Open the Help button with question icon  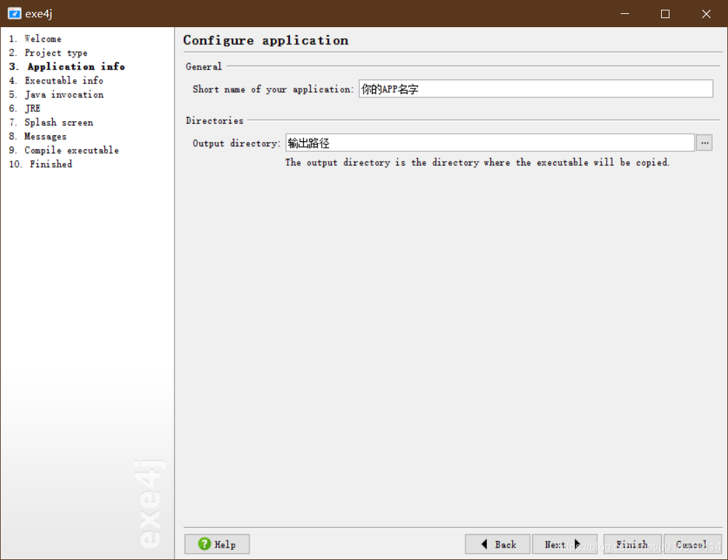point(217,544)
